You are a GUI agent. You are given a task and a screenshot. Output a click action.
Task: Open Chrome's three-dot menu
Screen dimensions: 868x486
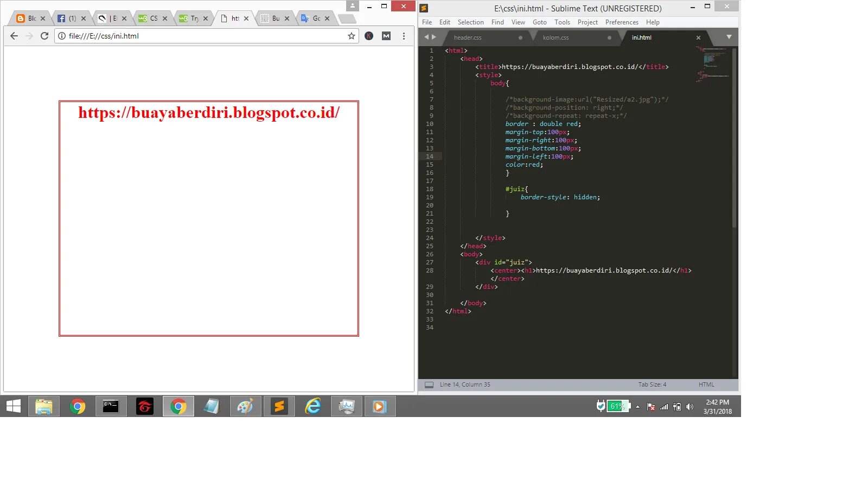coord(404,36)
